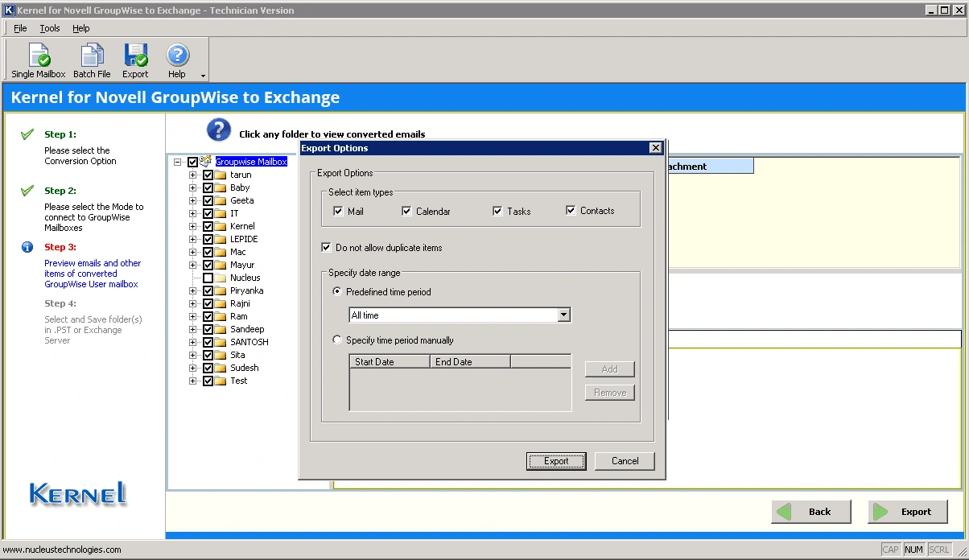Viewport: 969px width, 560px height.
Task: Open the Tools menu
Action: 50,28
